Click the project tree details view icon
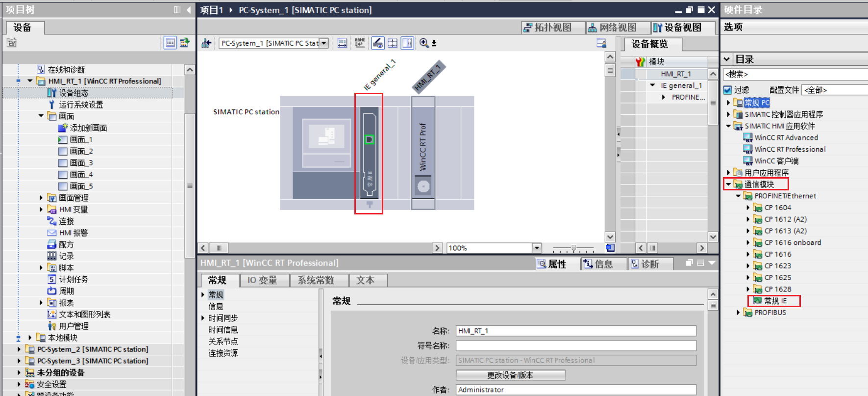The width and height of the screenshot is (868, 396). [170, 43]
